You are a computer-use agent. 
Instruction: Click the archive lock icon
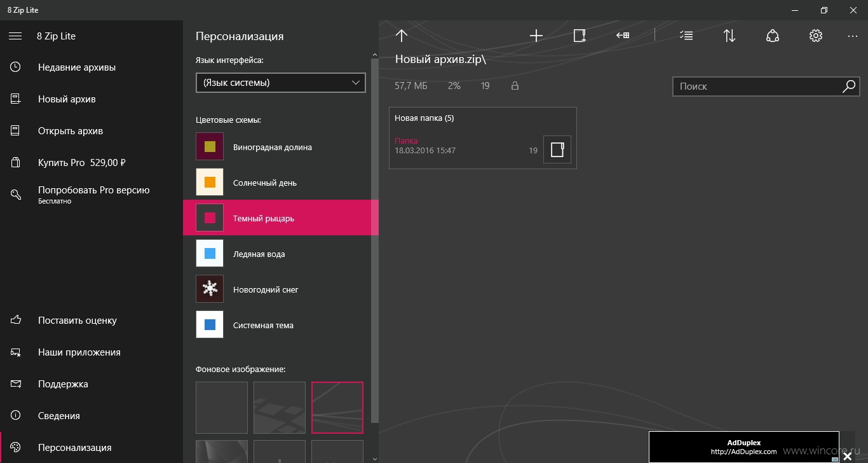pyautogui.click(x=515, y=85)
